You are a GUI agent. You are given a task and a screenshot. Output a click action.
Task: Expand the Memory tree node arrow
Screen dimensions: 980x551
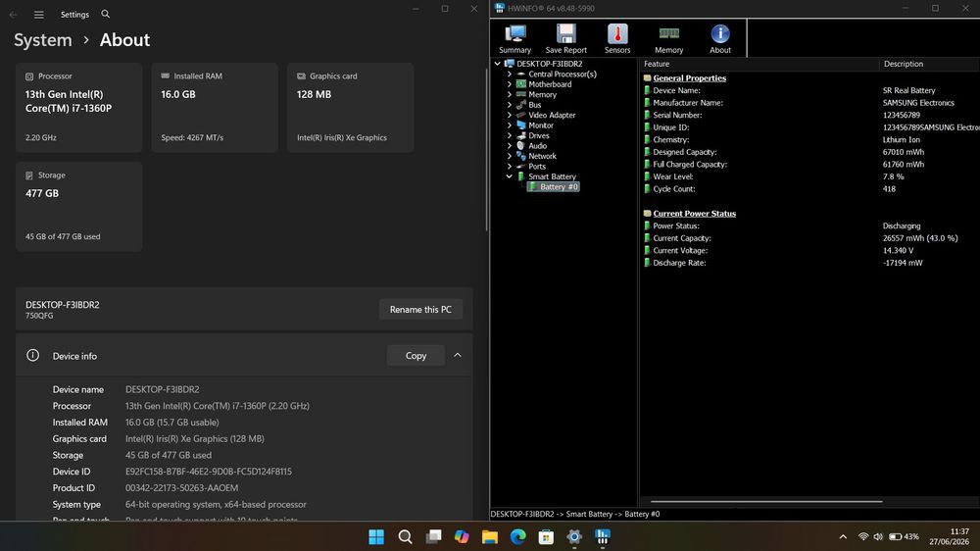[x=510, y=94]
